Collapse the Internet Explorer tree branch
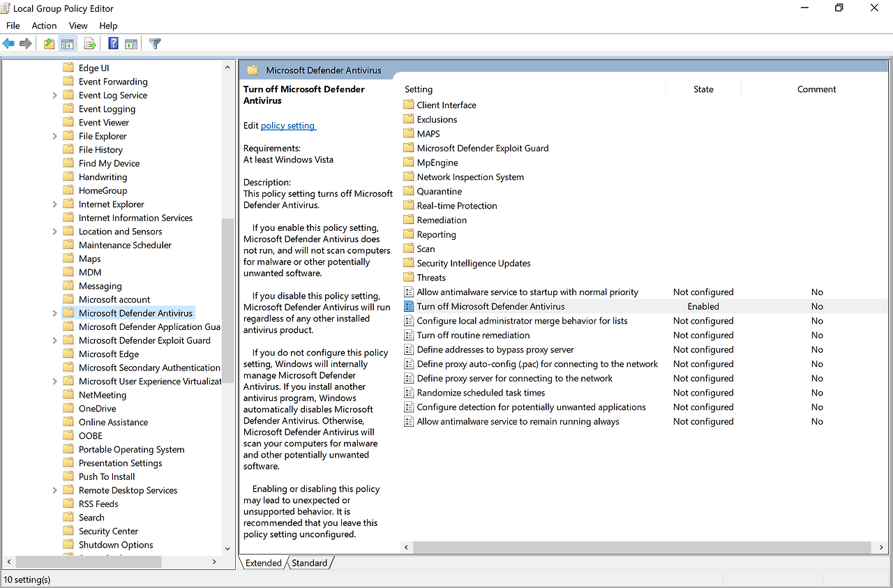 54,204
